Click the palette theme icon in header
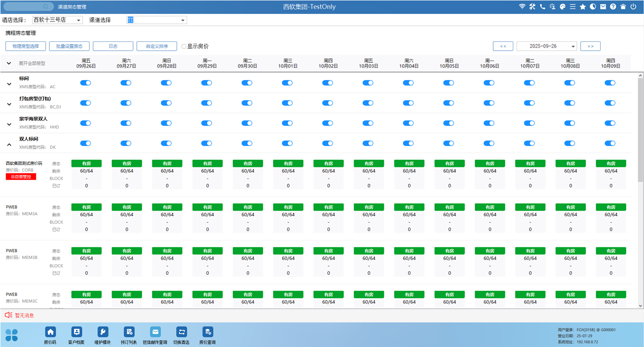 coord(563,7)
